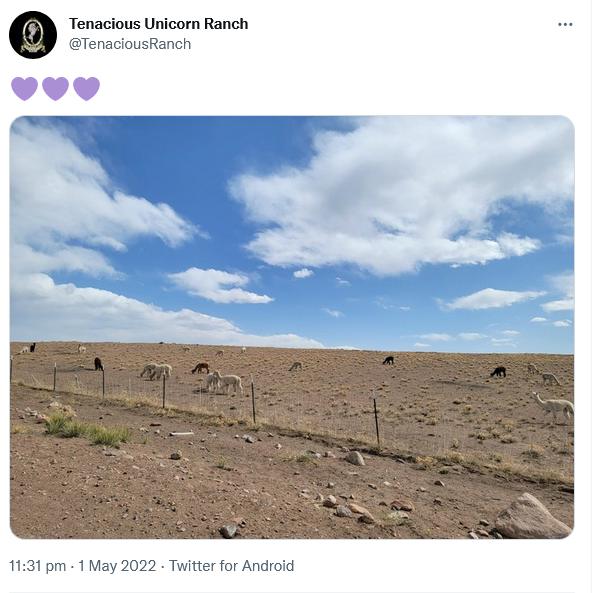Click the black alpaca lying on the right field
The height and width of the screenshot is (593, 606).
(498, 372)
